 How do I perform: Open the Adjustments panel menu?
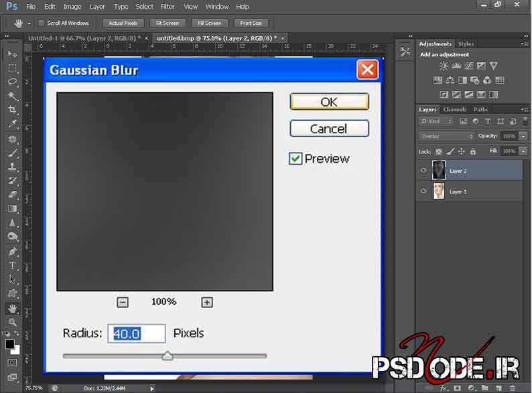tap(525, 44)
